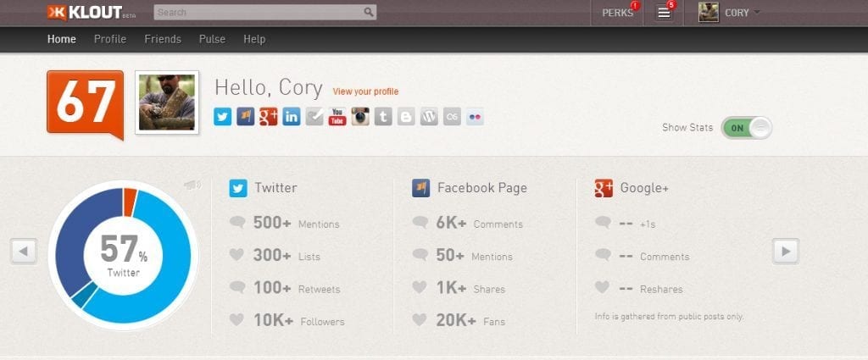This screenshot has height=360, width=868.
Task: Click the large profile photo
Action: point(167,102)
